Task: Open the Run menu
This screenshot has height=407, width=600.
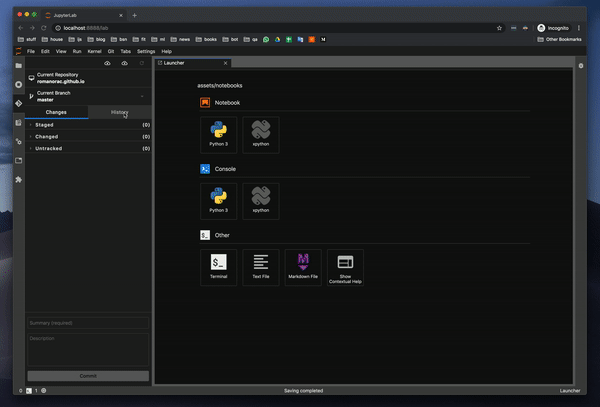Action: coord(77,51)
